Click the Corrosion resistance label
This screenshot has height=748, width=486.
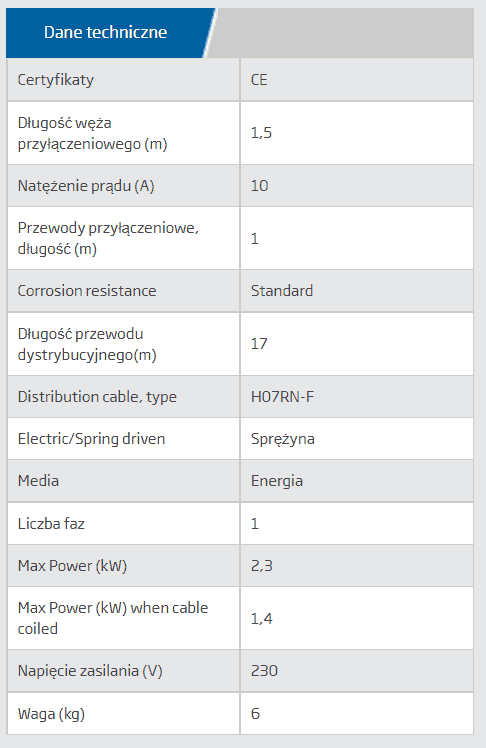pyautogui.click(x=87, y=291)
